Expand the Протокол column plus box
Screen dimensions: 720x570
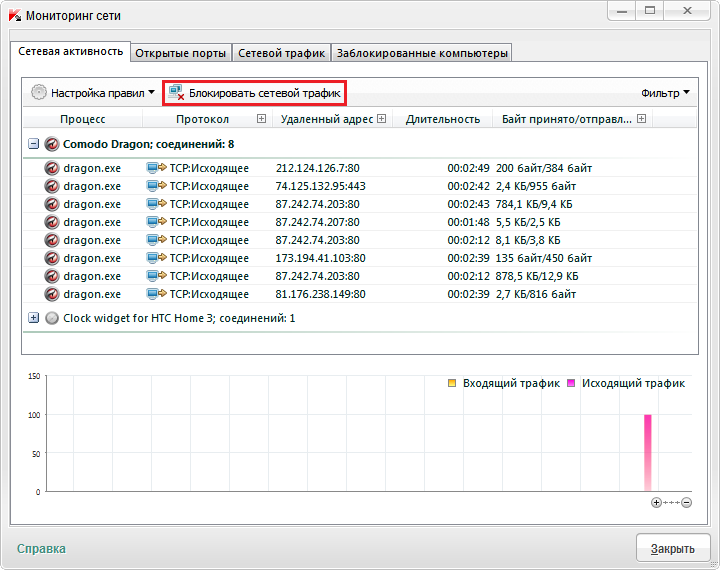click(261, 119)
